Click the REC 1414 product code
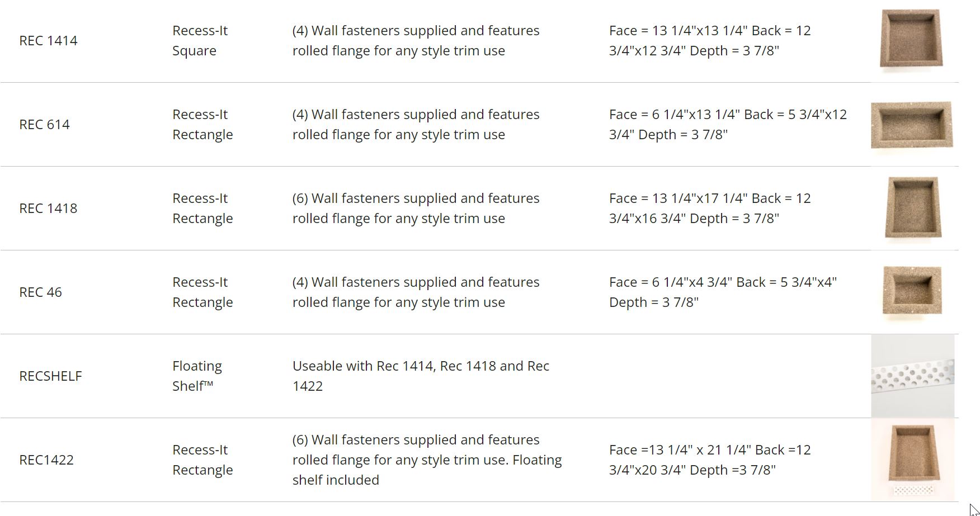Image resolution: width=980 pixels, height=516 pixels. [48, 41]
